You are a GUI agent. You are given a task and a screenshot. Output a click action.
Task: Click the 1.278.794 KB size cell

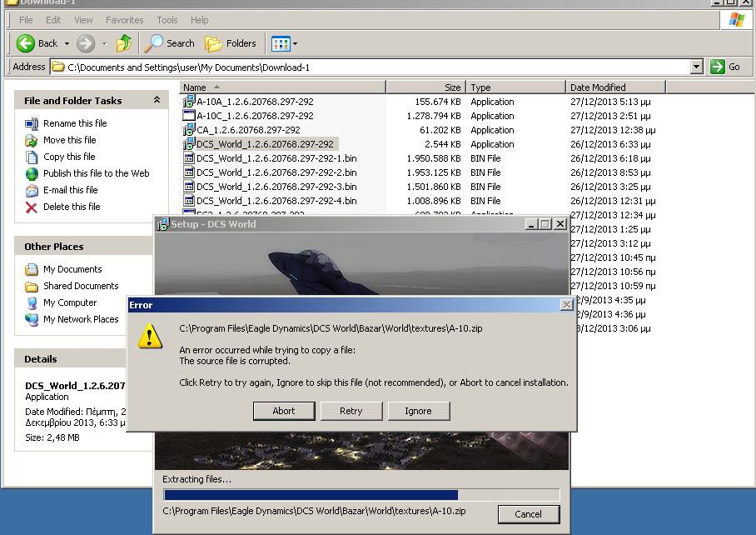[x=434, y=116]
